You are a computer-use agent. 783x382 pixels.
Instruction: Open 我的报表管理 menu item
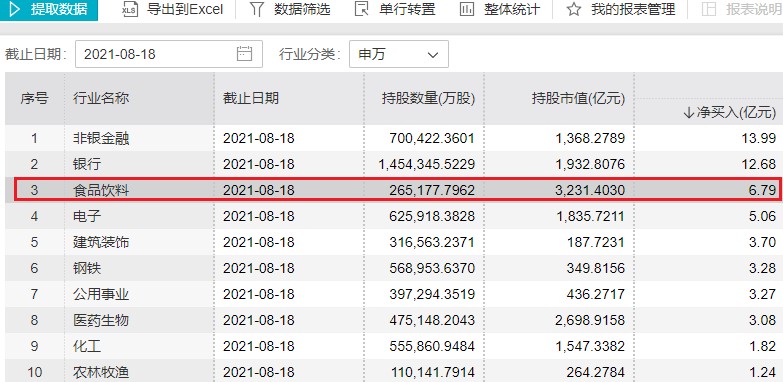pyautogui.click(x=621, y=9)
